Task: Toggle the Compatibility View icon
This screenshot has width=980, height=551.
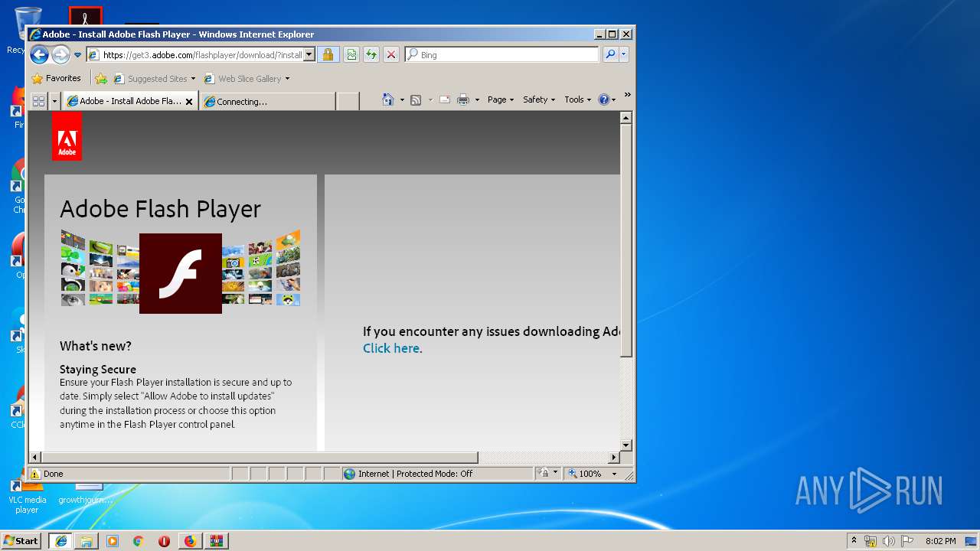Action: (351, 54)
